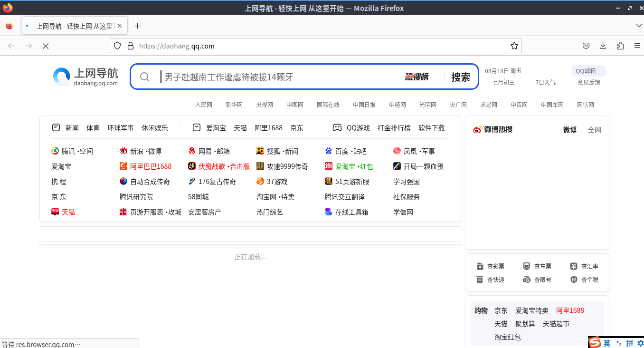Click the 查个税 tax query icon
The width and height of the screenshot is (644, 348).
[575, 280]
